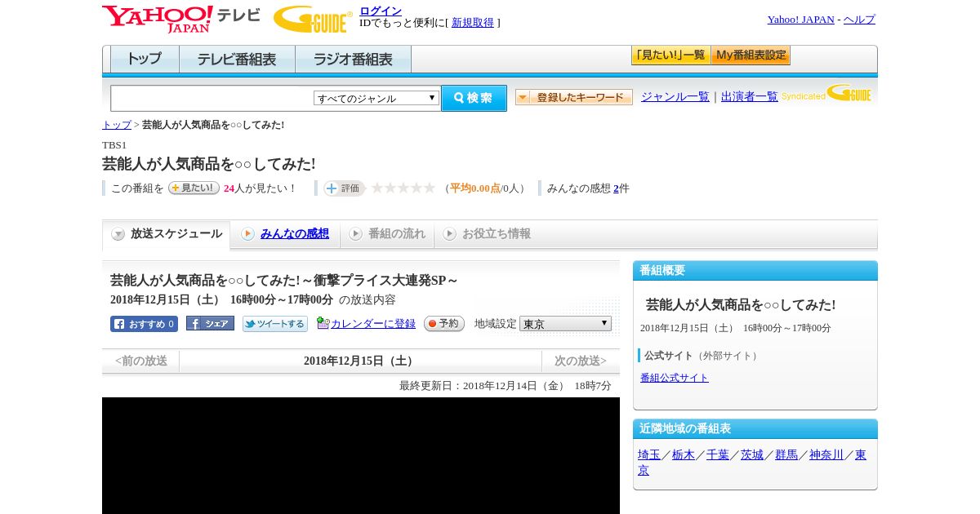
Task: Click the ツイートする button
Action: [275, 324]
